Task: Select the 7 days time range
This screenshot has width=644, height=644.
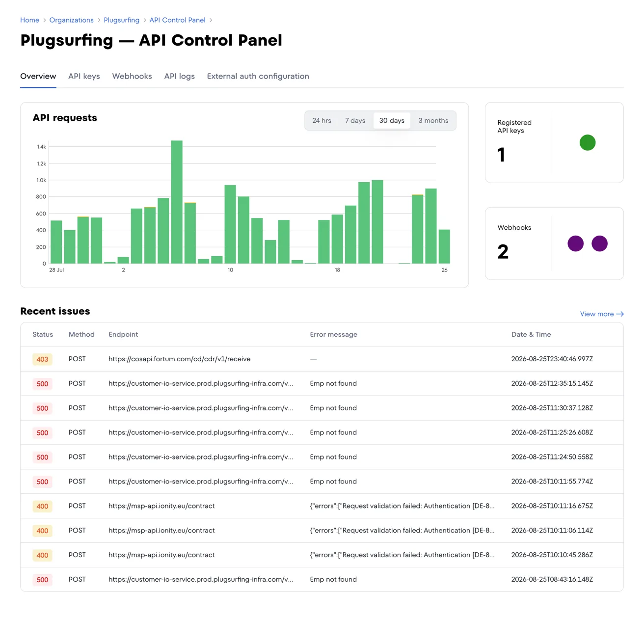Action: (355, 121)
